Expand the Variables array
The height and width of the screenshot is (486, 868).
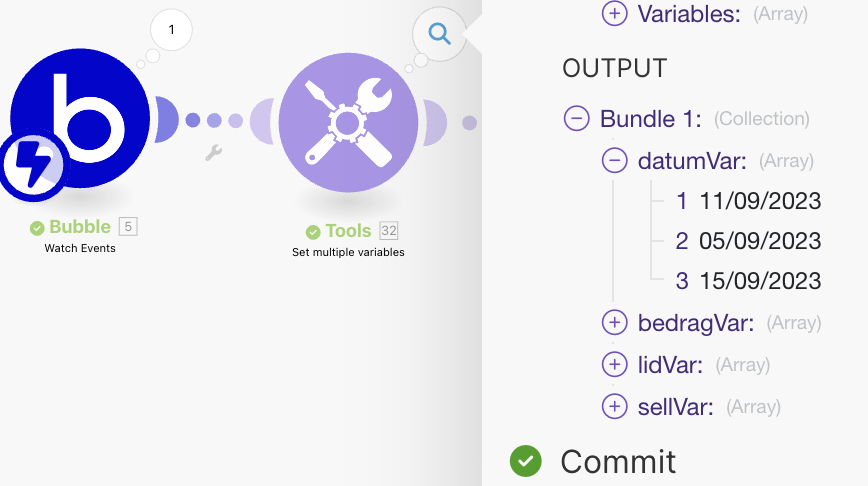coord(614,14)
